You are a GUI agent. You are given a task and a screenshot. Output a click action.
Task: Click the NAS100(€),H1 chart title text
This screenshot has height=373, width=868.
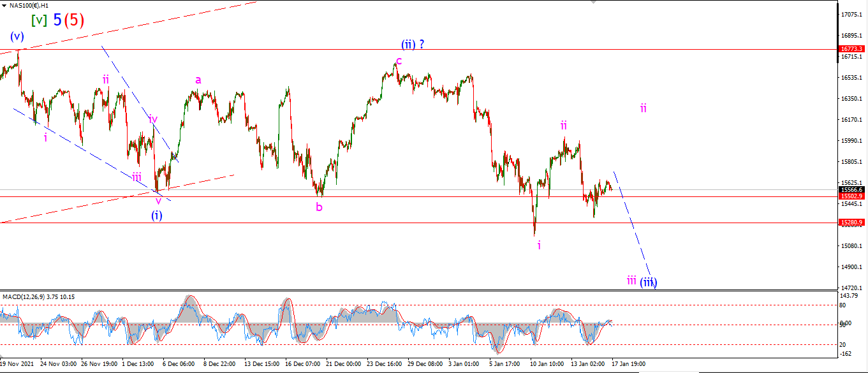tap(30, 5)
